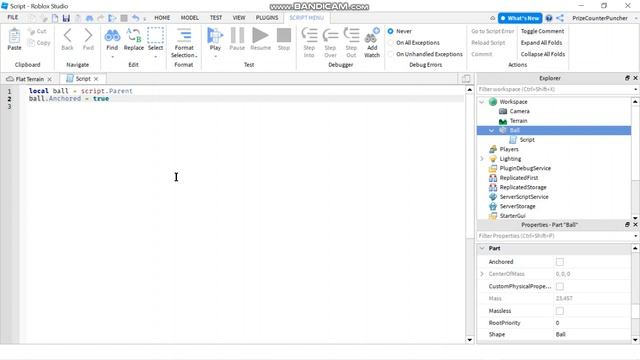
Task: Click the split editor icon above code
Action: [x=466, y=79]
